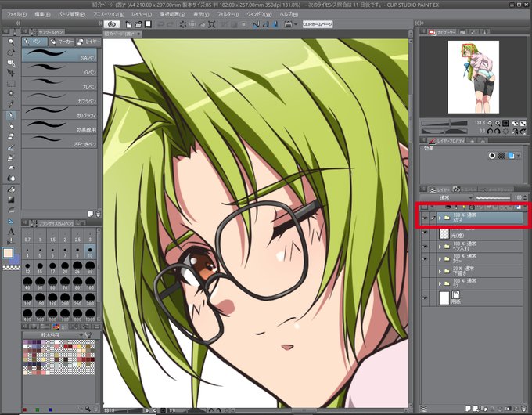Select the Zoom magnifier tool
This screenshot has height=415, width=532.
click(11, 42)
